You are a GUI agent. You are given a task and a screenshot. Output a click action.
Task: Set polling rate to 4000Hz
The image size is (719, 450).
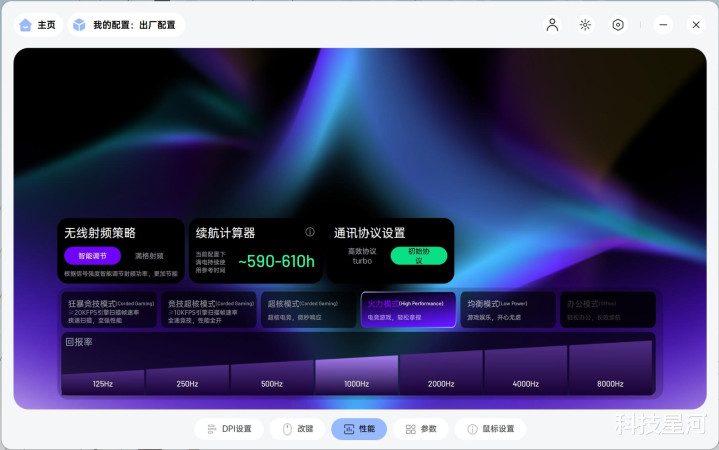point(525,372)
